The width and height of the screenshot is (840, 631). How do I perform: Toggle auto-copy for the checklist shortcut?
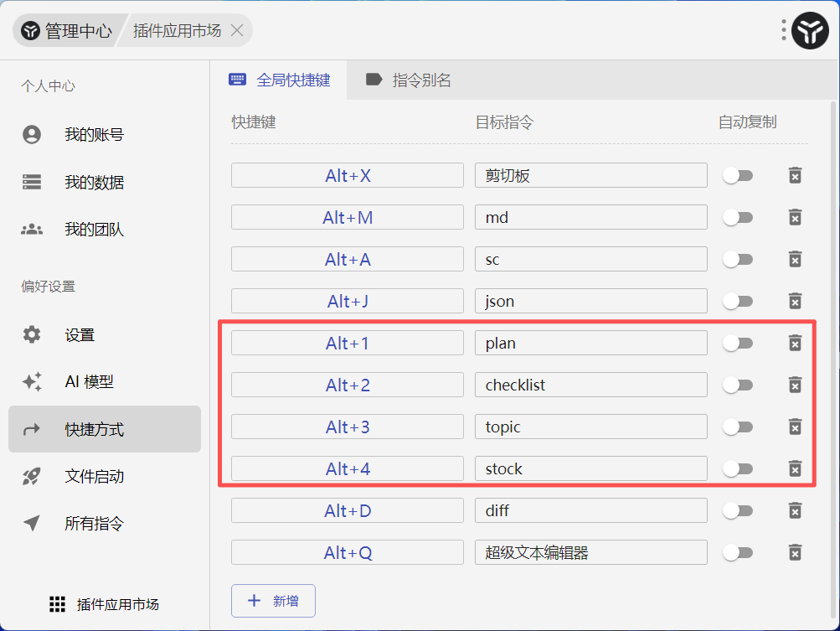point(738,385)
